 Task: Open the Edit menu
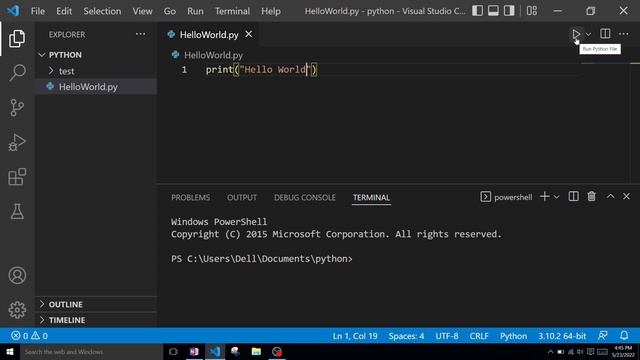pos(64,11)
